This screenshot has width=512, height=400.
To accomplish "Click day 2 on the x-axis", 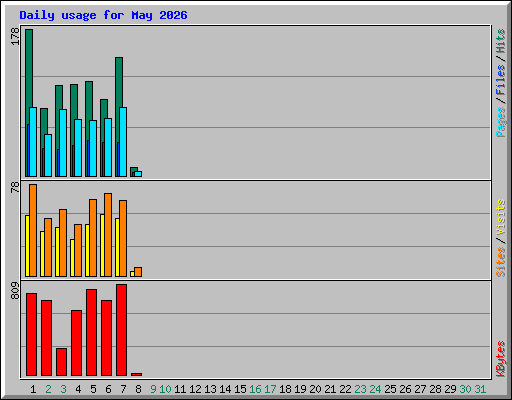I will 48,389.
